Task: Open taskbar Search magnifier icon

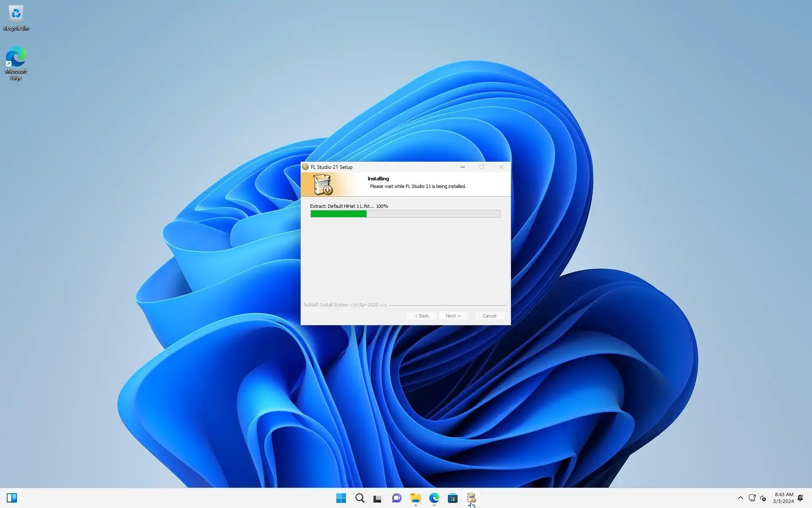Action: pos(359,498)
